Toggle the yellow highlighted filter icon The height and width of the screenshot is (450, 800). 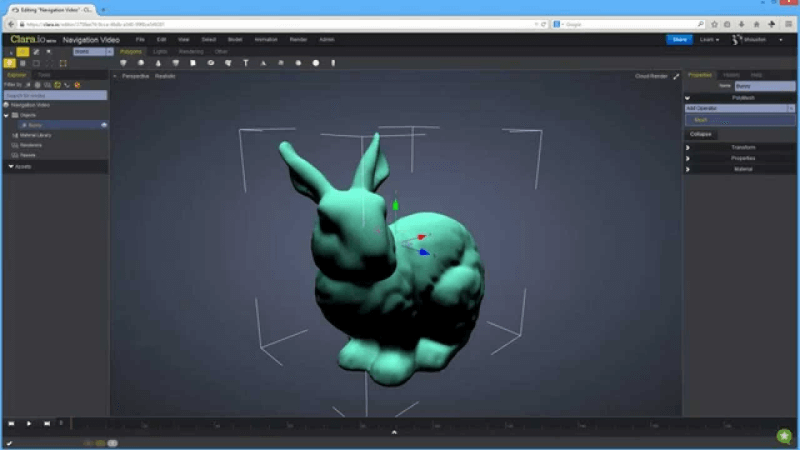tap(57, 85)
